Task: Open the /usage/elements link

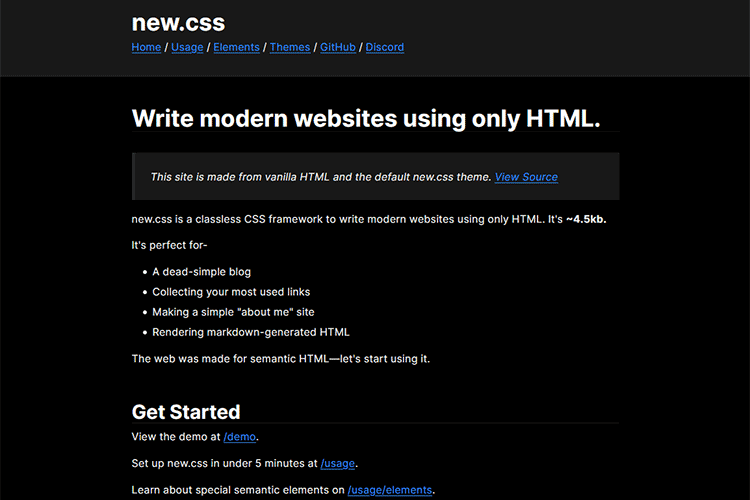Action: (x=390, y=490)
